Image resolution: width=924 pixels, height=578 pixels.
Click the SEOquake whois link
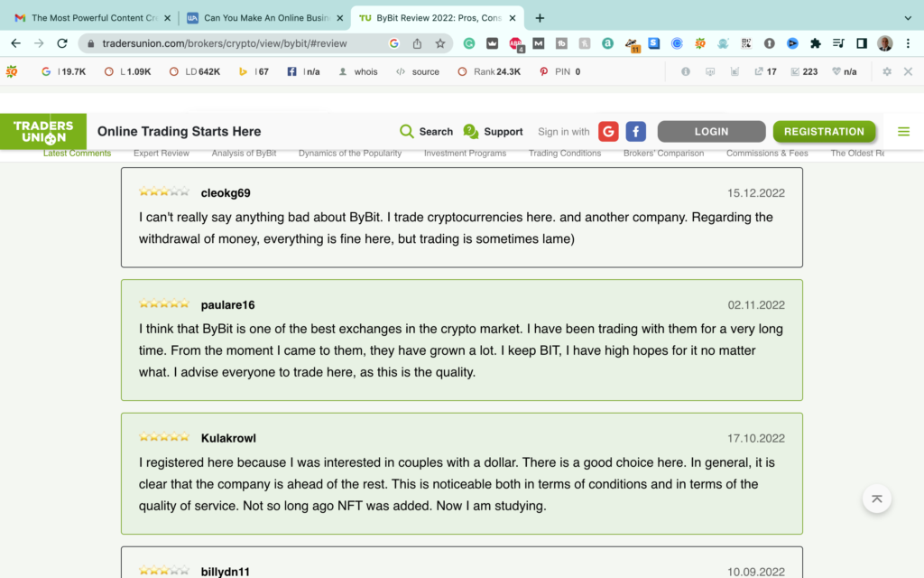[x=358, y=71]
